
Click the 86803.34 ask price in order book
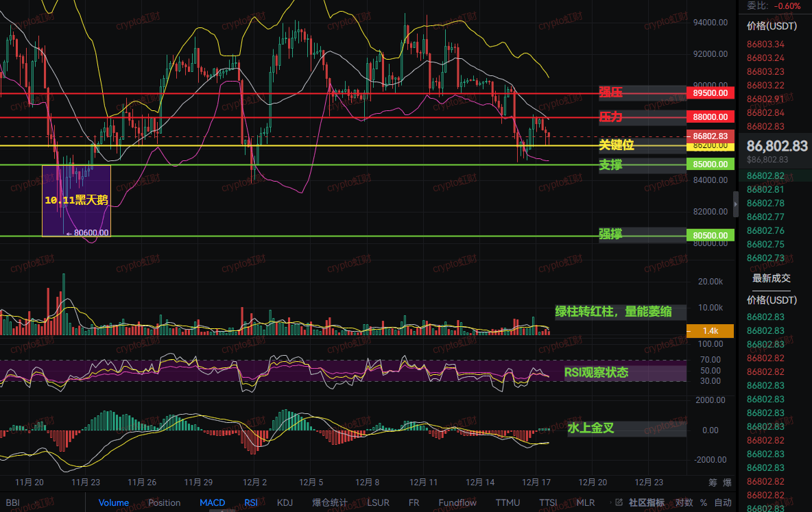pyautogui.click(x=765, y=45)
